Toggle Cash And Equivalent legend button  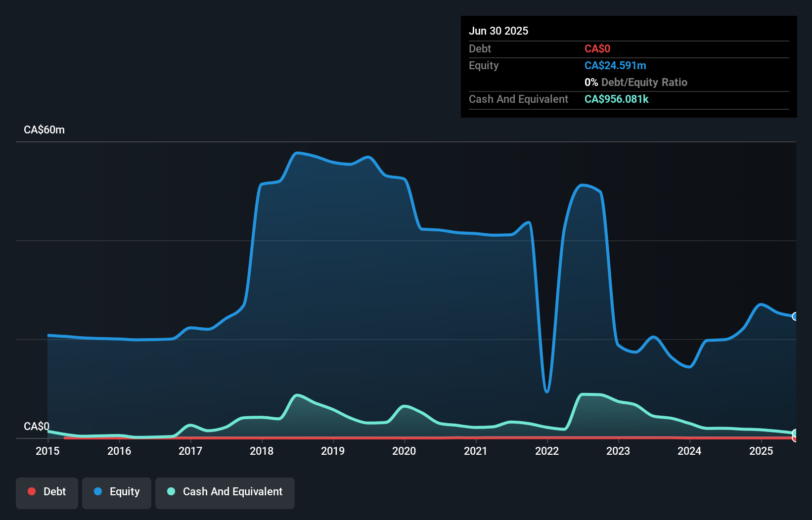pyautogui.click(x=225, y=493)
